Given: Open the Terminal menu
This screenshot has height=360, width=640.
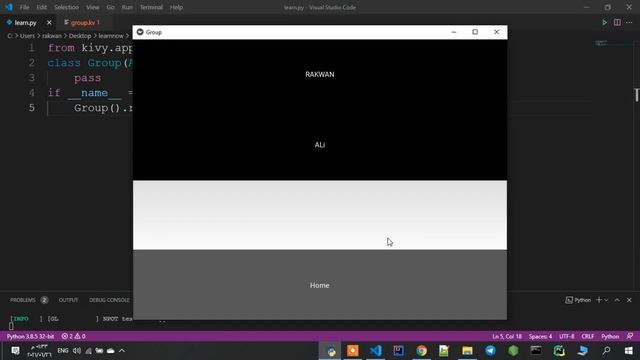Looking at the screenshot, I should pyautogui.click(x=151, y=7).
